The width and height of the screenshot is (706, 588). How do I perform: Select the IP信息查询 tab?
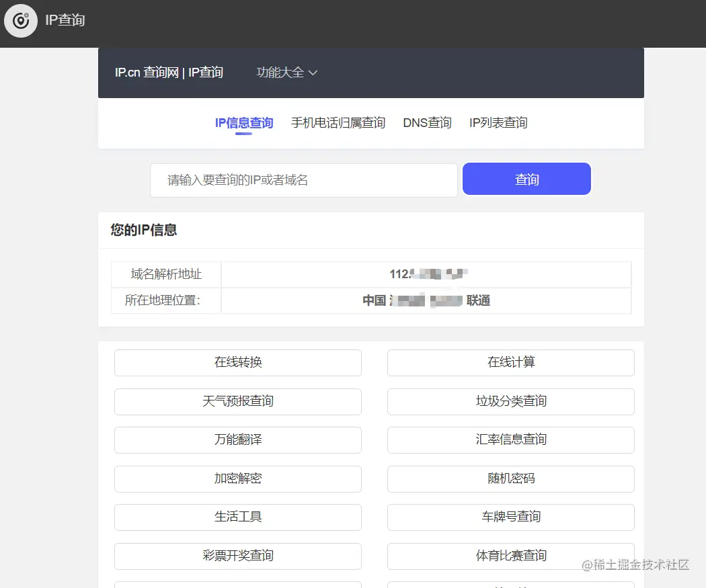tap(243, 123)
